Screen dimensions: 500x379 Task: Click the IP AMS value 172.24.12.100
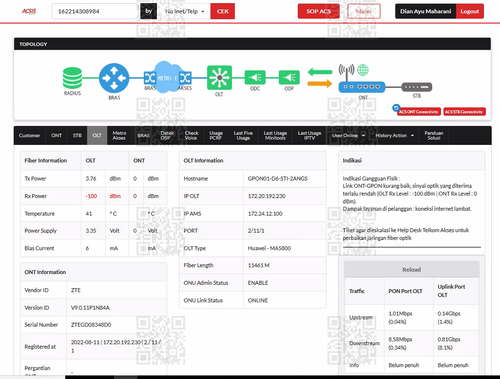click(x=265, y=213)
